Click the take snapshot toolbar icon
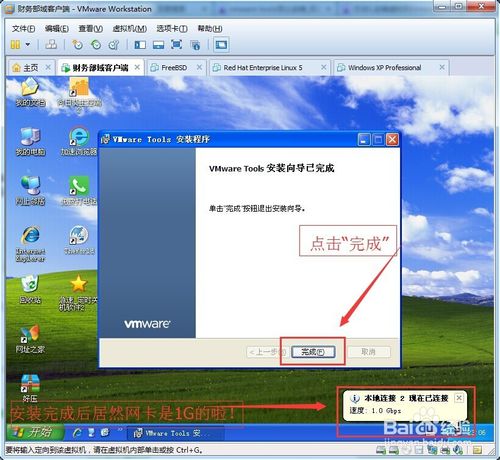500x460 pixels. [x=77, y=44]
